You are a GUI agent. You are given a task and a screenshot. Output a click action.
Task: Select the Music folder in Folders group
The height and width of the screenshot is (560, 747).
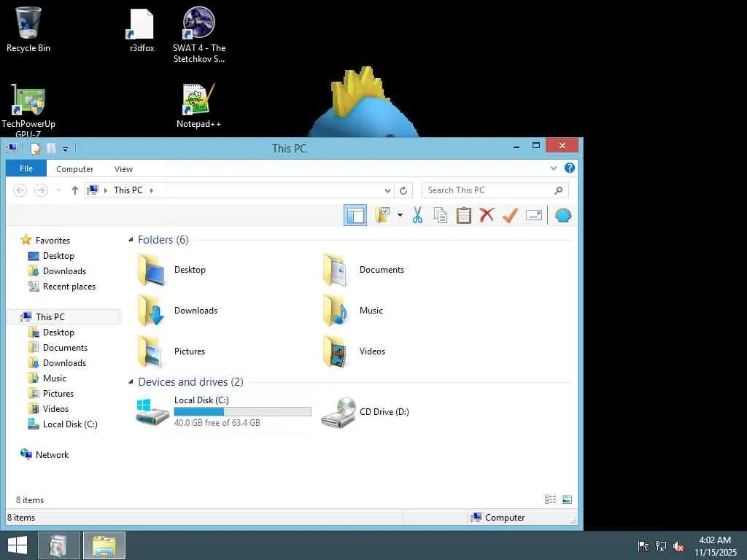353,311
